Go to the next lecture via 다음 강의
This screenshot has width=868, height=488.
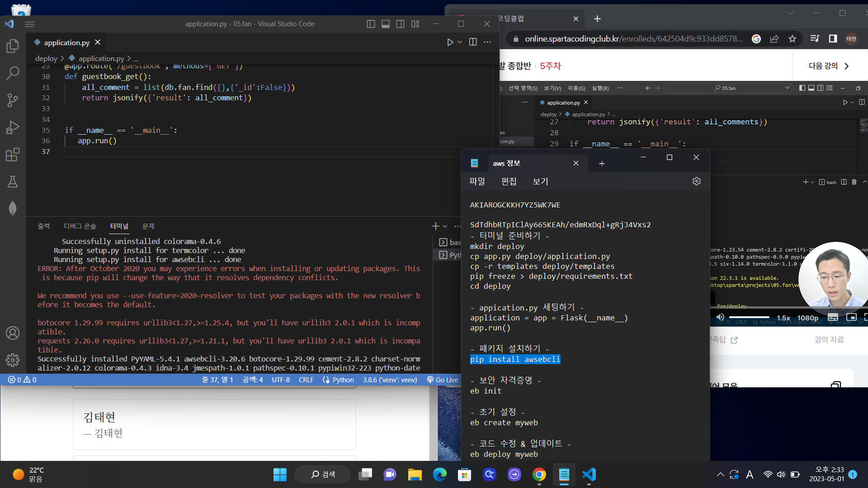[829, 66]
